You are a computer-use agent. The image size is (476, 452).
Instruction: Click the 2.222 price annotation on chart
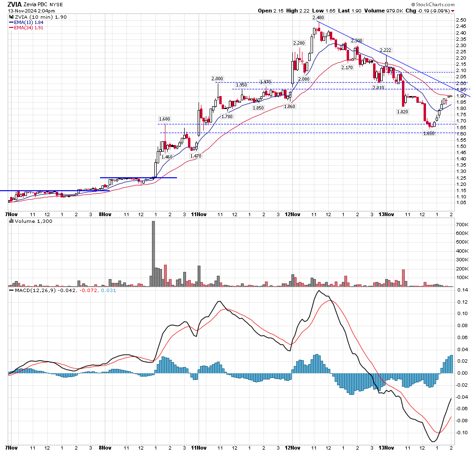[385, 50]
